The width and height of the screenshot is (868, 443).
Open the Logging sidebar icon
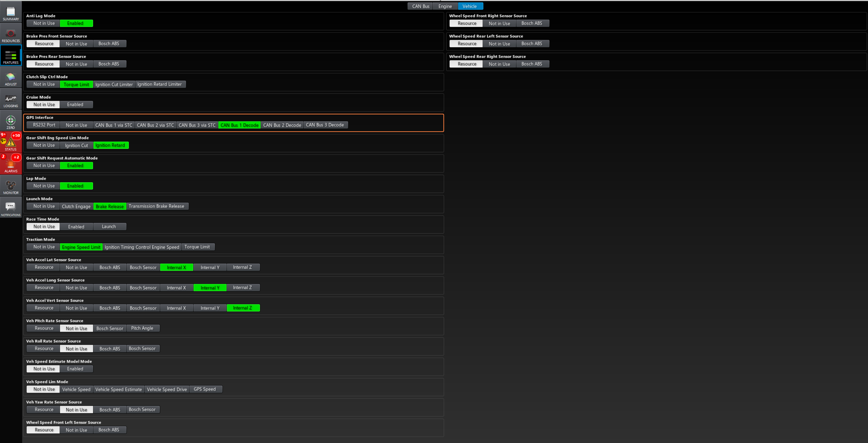11,100
